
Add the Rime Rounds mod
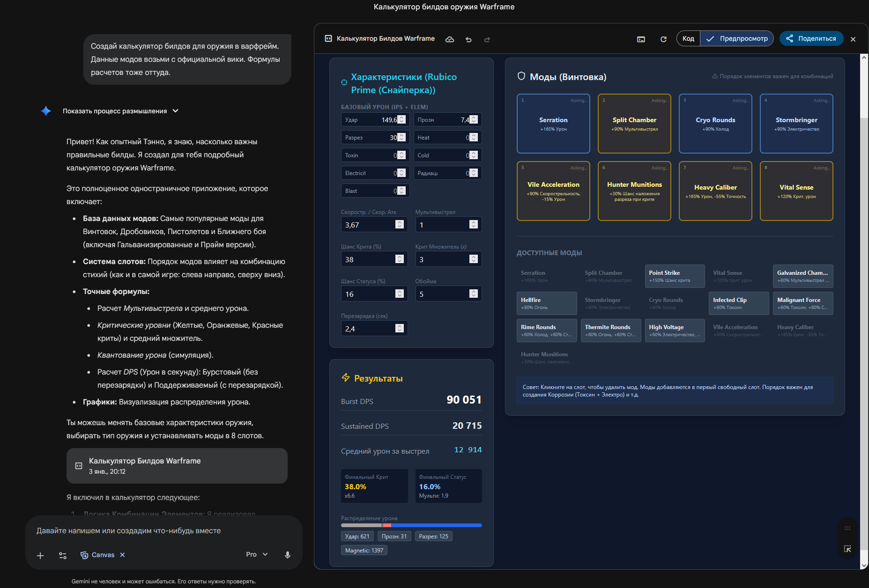547,331
